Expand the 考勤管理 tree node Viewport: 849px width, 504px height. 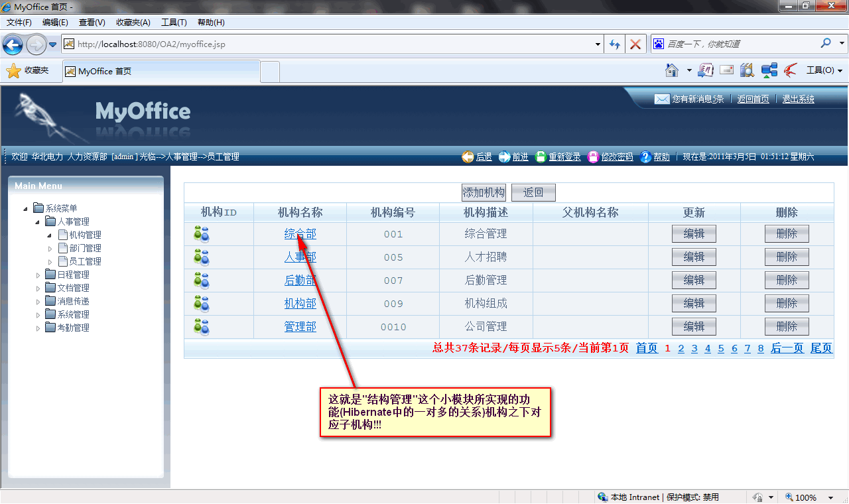(38, 328)
